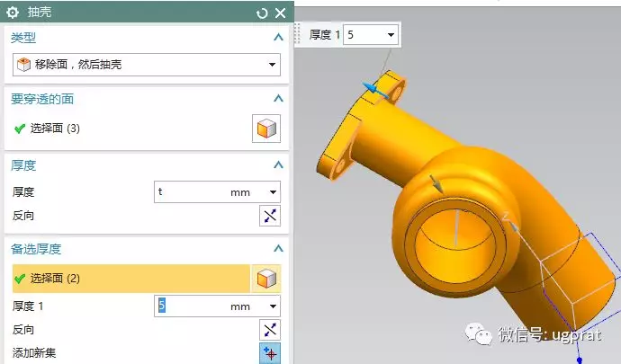Viewport: 621px width, 364px height.
Task: Click face select cube icon for 选择面 (2)
Action: [266, 279]
